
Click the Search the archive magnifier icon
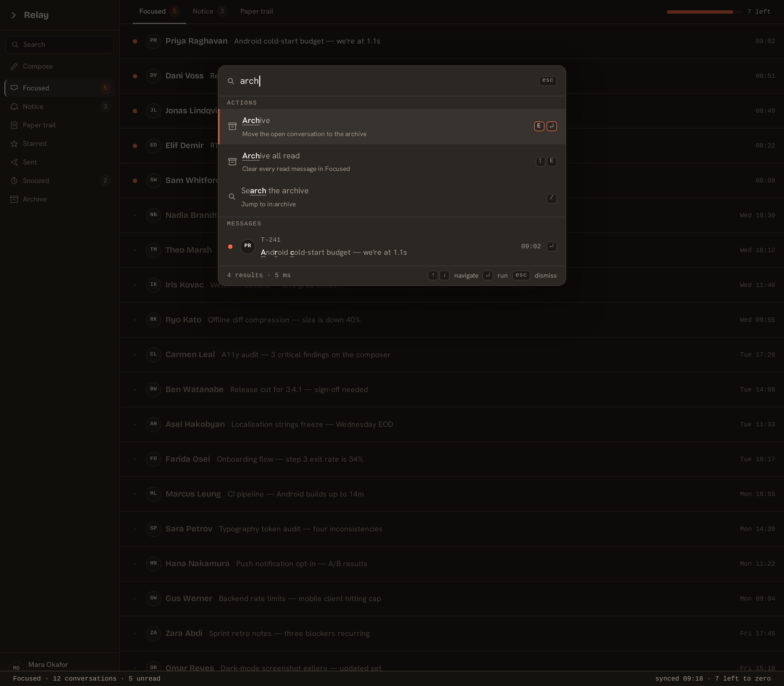click(x=232, y=197)
